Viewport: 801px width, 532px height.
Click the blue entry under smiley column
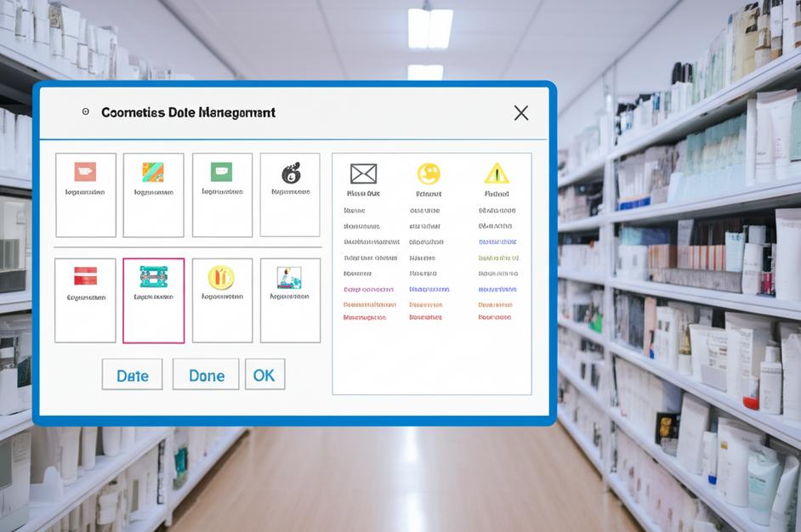click(x=429, y=290)
